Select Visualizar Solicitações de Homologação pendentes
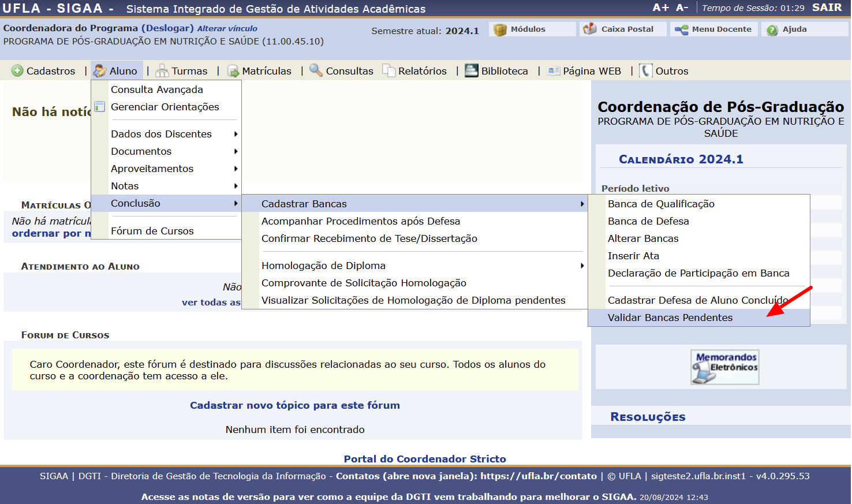The image size is (852, 504). tap(414, 300)
